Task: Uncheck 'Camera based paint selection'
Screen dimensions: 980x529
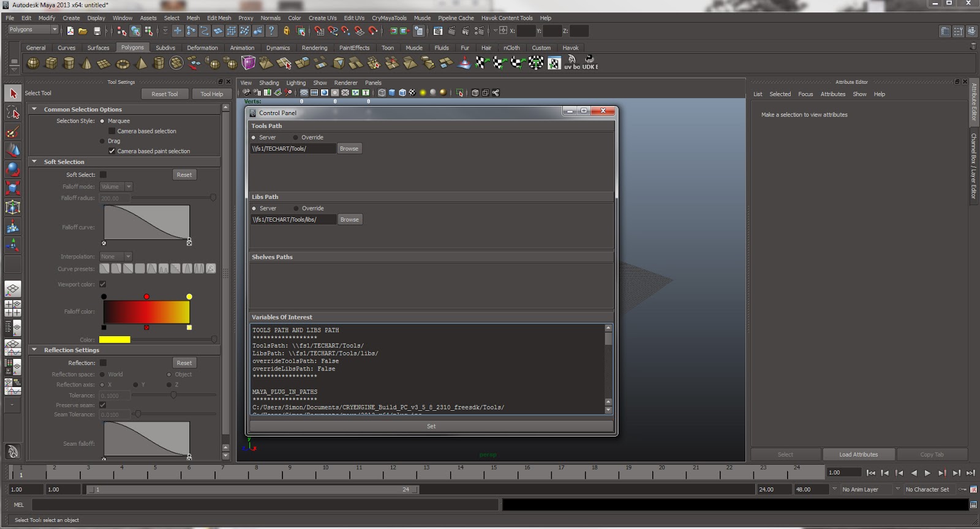Action: 111,151
